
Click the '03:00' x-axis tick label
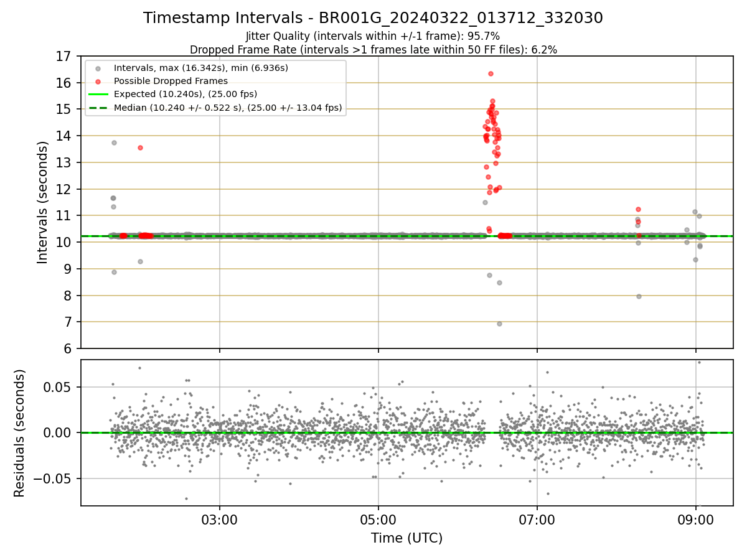coord(219,520)
